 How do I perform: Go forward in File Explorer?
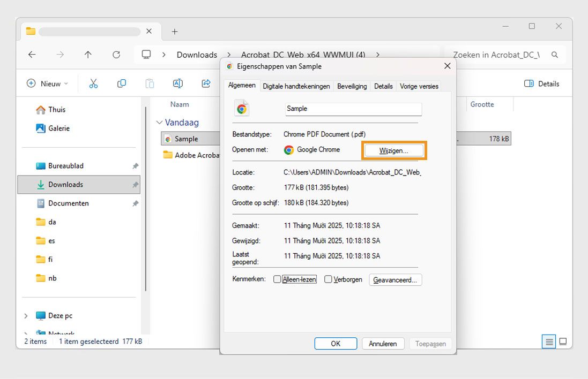pos(60,55)
